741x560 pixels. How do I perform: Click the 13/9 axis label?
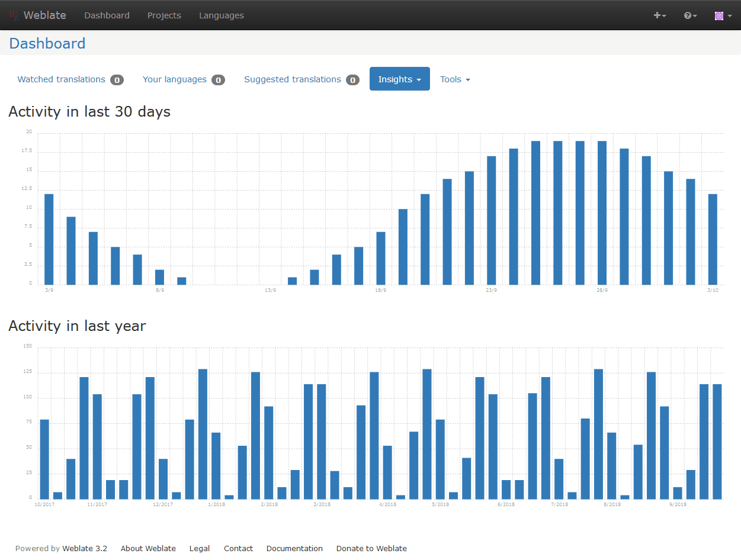pyautogui.click(x=270, y=290)
